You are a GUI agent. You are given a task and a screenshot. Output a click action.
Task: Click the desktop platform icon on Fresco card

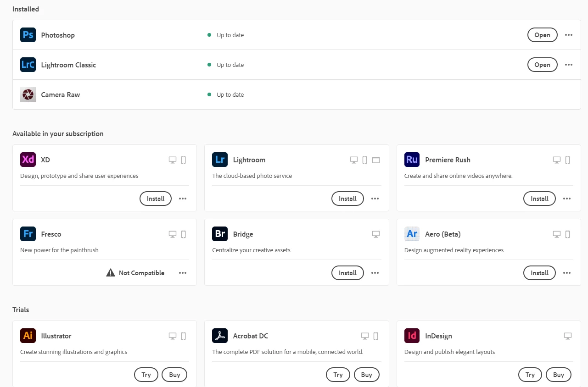coord(173,234)
